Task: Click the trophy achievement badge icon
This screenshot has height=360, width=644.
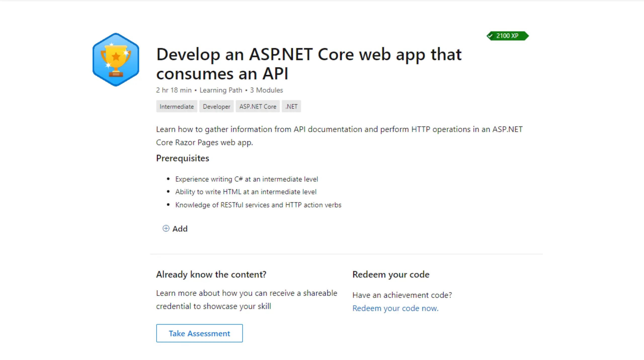Action: tap(116, 60)
